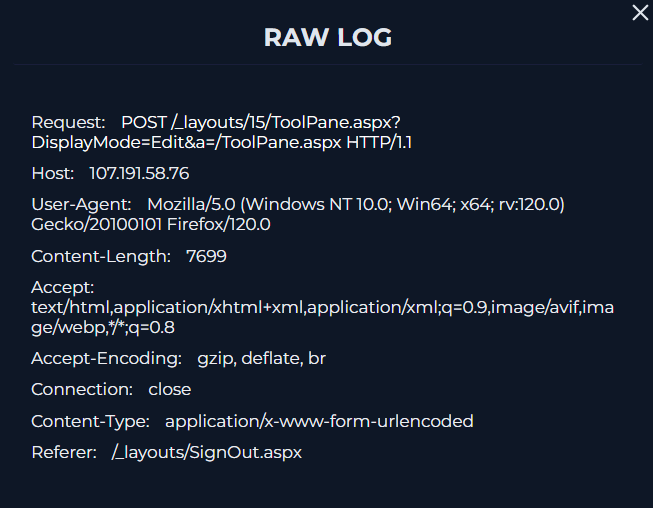The height and width of the screenshot is (508, 653).
Task: Select the host IP 107.191.58.76
Action: [x=139, y=173]
